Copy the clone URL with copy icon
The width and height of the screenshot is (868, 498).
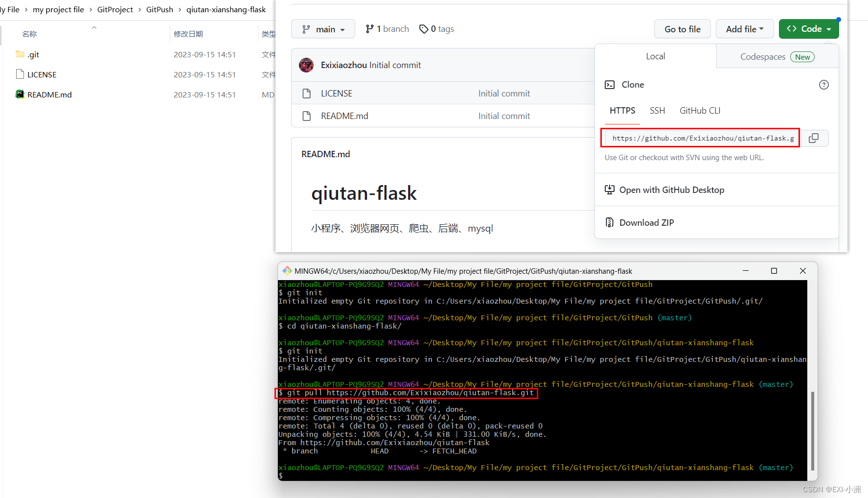(814, 138)
